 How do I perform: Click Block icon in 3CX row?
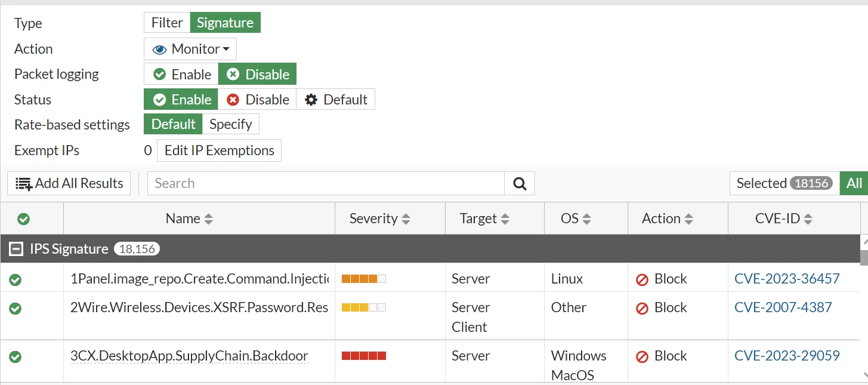point(642,356)
